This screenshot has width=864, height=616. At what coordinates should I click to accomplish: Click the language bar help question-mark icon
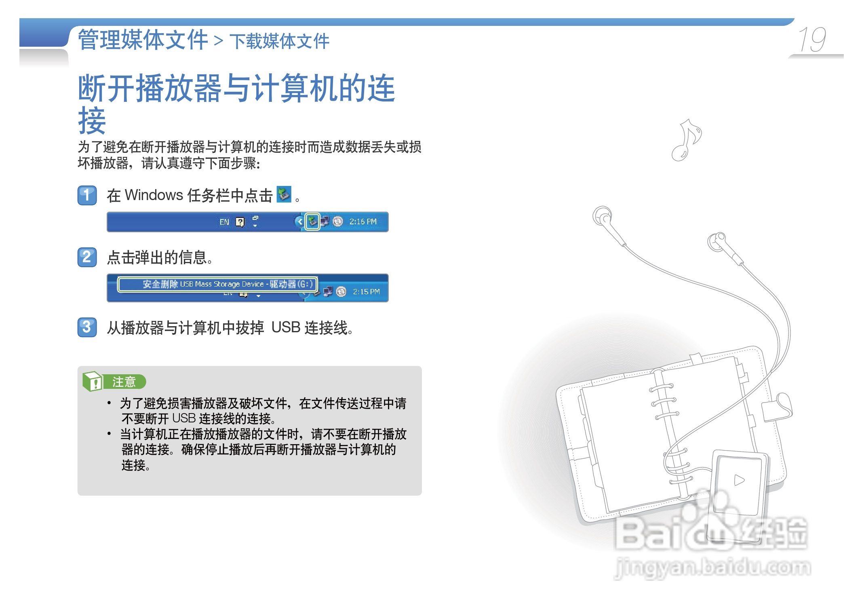coord(240,222)
